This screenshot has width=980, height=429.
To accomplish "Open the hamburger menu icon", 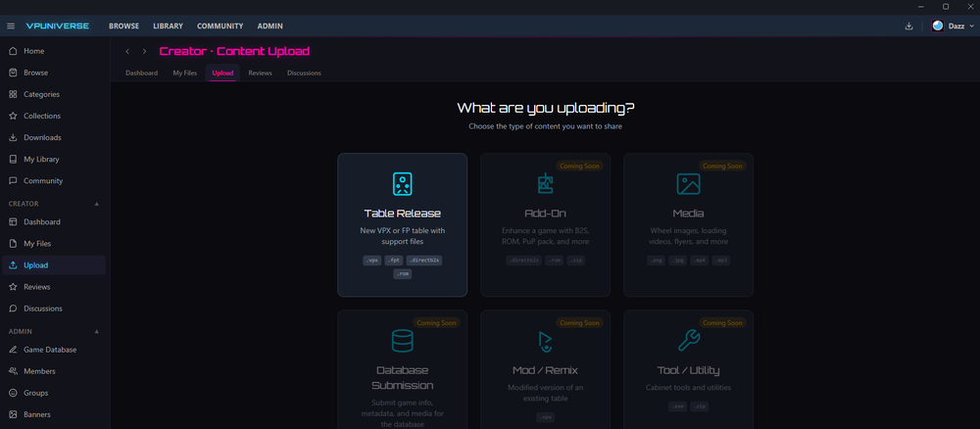I will [x=11, y=26].
